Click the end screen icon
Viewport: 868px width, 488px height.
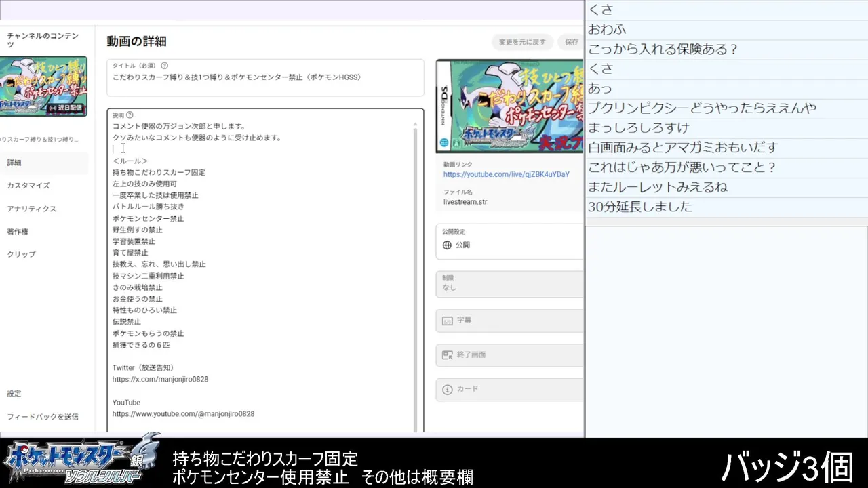pyautogui.click(x=447, y=354)
